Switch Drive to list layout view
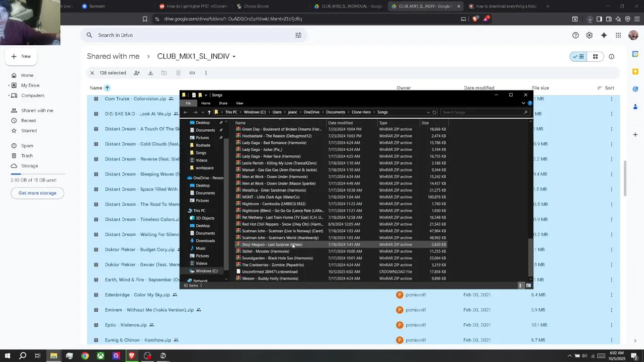This screenshot has height=362, width=644. tap(579, 56)
